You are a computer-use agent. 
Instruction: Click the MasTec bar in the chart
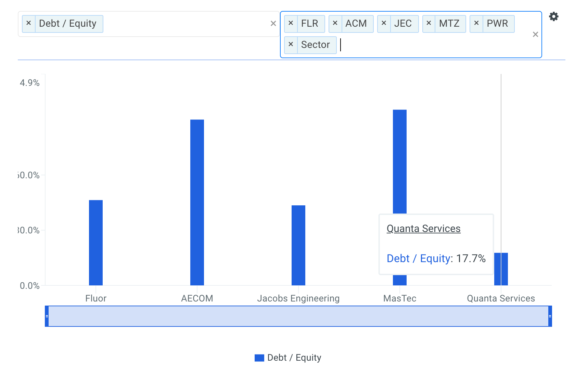point(400,162)
